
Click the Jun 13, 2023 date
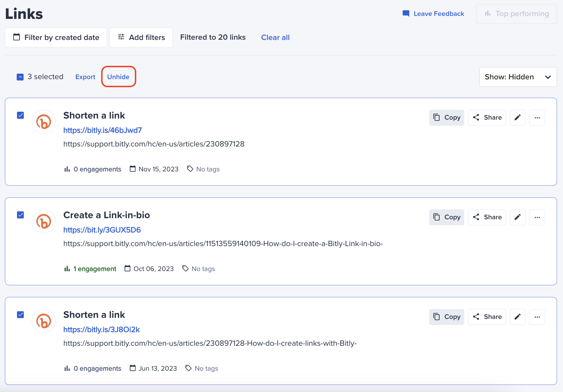click(153, 368)
